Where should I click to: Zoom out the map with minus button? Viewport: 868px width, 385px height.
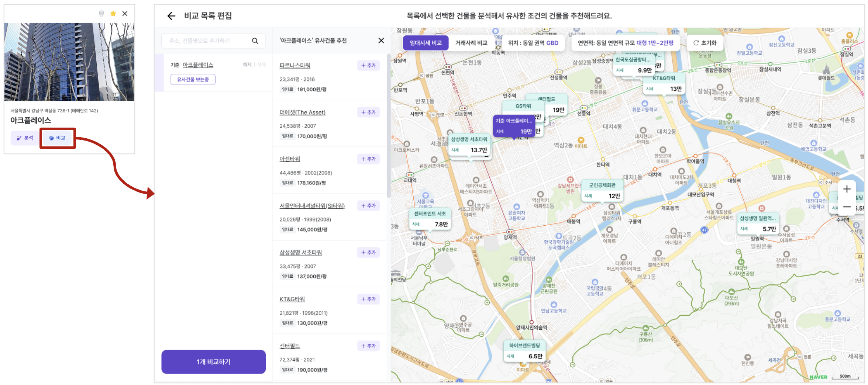(x=847, y=207)
